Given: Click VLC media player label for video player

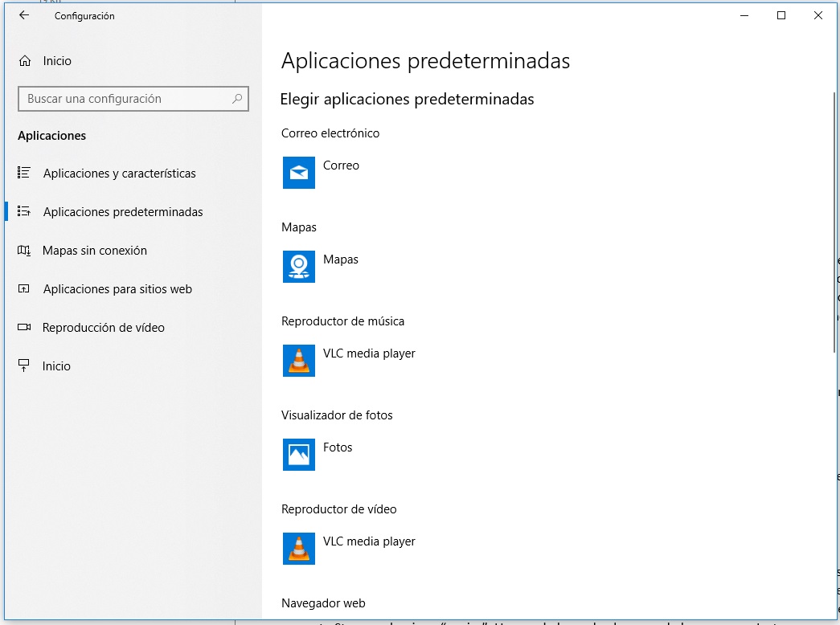Looking at the screenshot, I should pyautogui.click(x=369, y=541).
